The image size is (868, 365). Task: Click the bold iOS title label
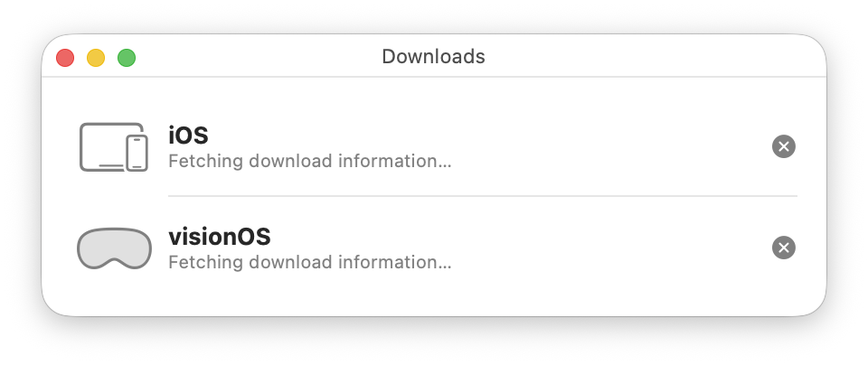coord(188,136)
